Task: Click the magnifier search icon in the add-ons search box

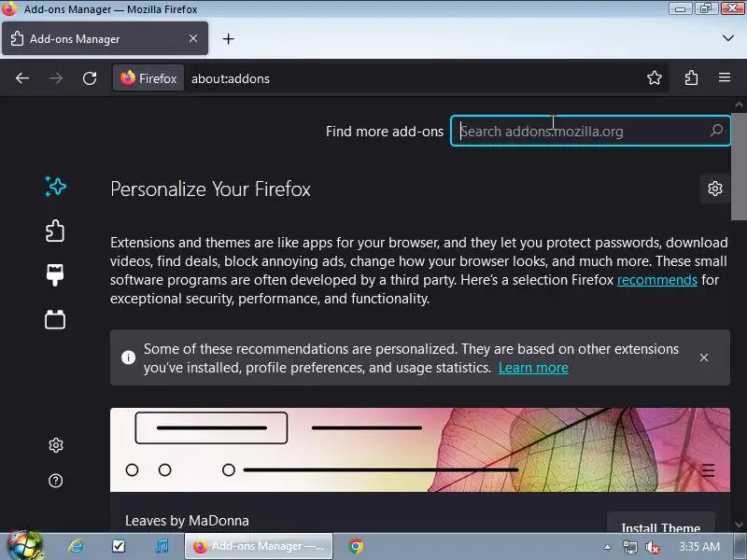Action: point(716,131)
